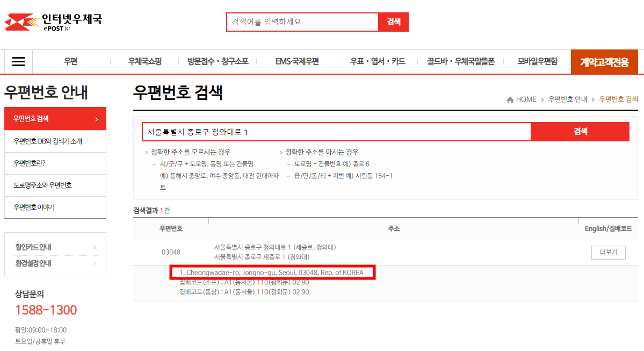Click 더보기 button in search results
This screenshot has height=351, width=644.
tap(608, 252)
